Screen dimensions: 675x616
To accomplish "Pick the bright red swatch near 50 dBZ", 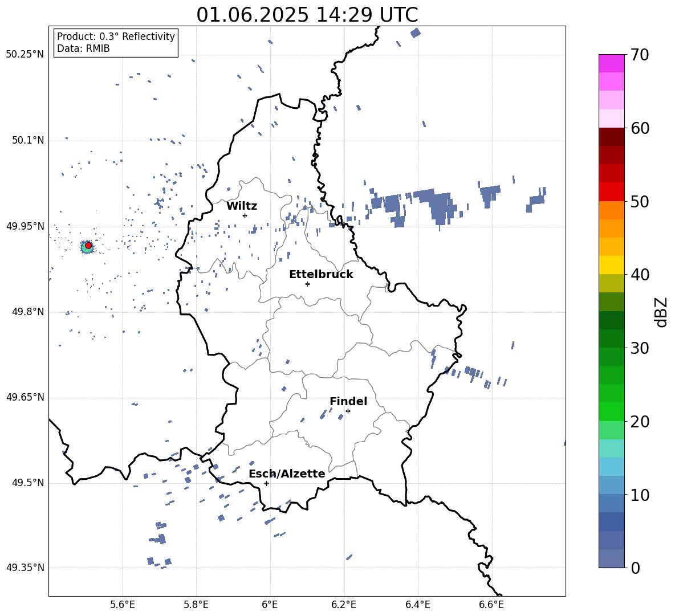I will click(x=611, y=191).
